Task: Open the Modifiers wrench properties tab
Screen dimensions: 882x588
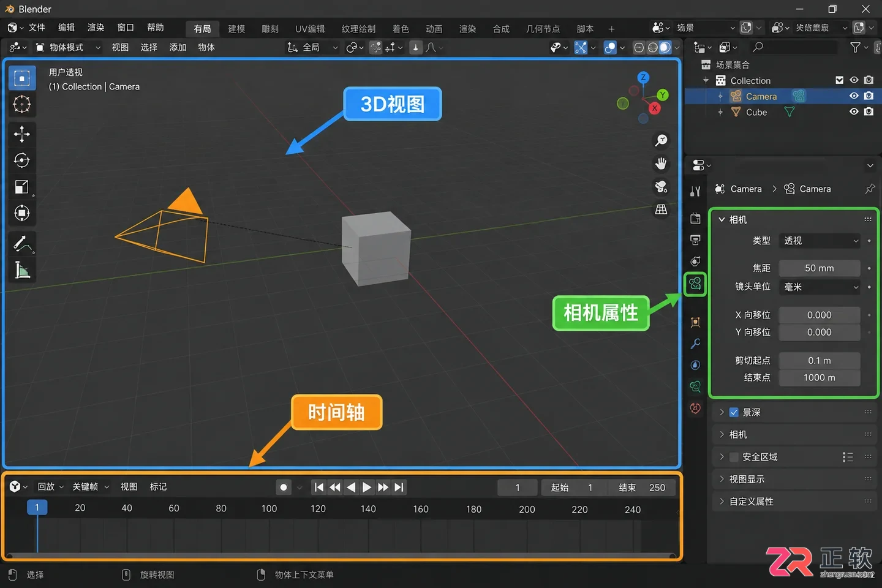Action: coord(695,344)
